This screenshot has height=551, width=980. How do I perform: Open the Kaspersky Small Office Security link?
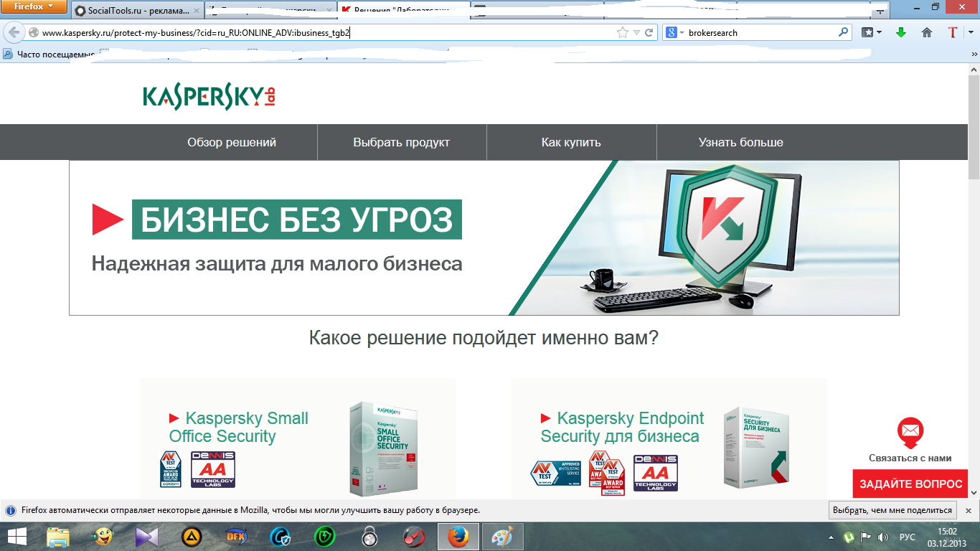[239, 427]
